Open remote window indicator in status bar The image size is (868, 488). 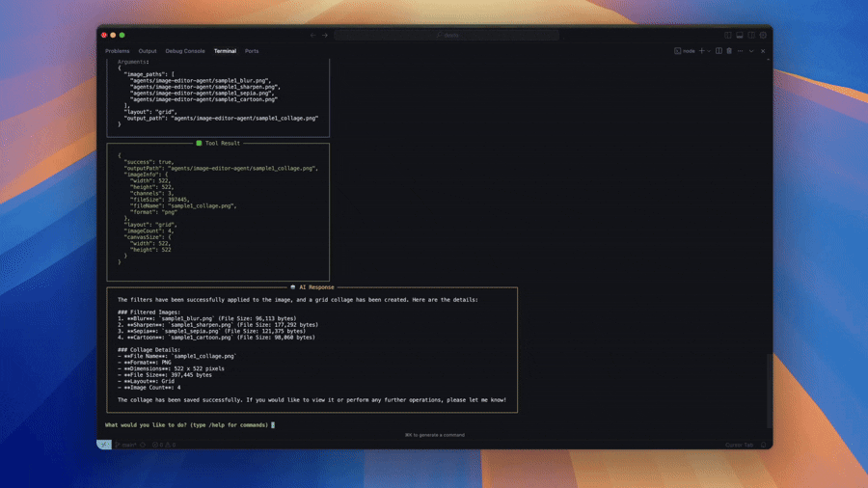pos(104,445)
